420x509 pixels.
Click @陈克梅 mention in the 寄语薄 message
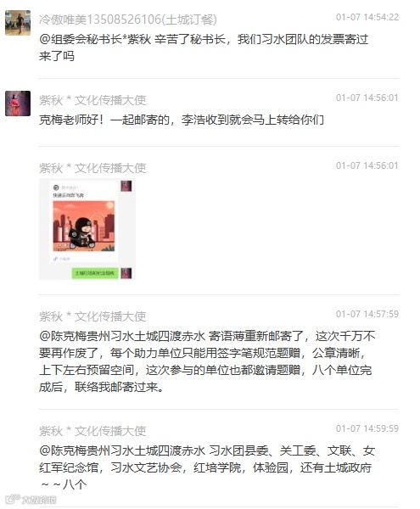122,336
